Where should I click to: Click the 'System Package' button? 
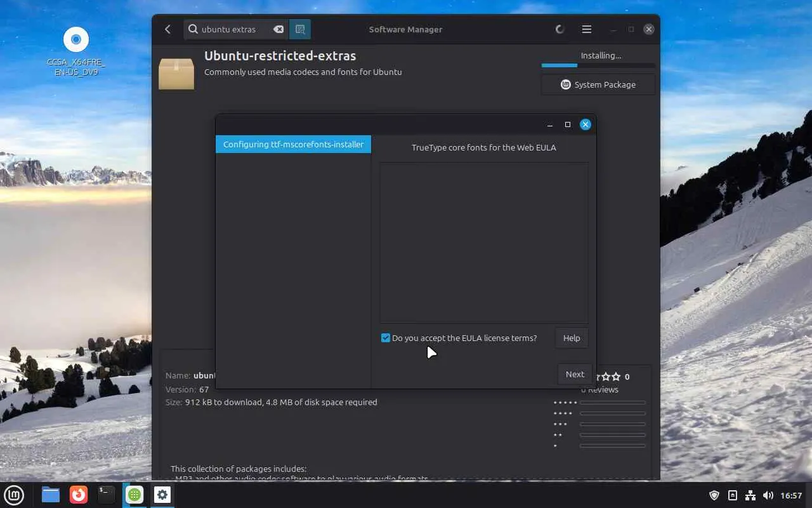[598, 84]
